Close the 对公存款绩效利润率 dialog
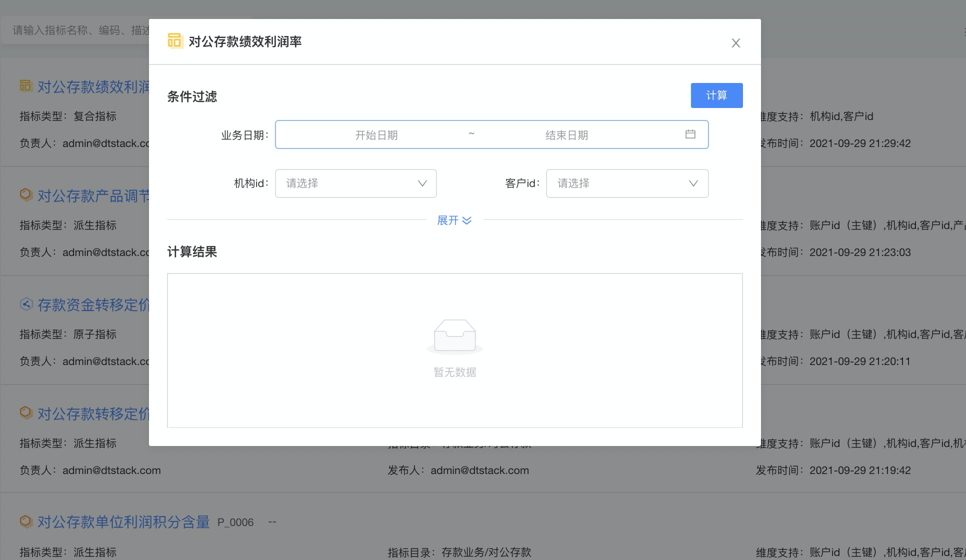Image resolution: width=966 pixels, height=560 pixels. click(735, 43)
